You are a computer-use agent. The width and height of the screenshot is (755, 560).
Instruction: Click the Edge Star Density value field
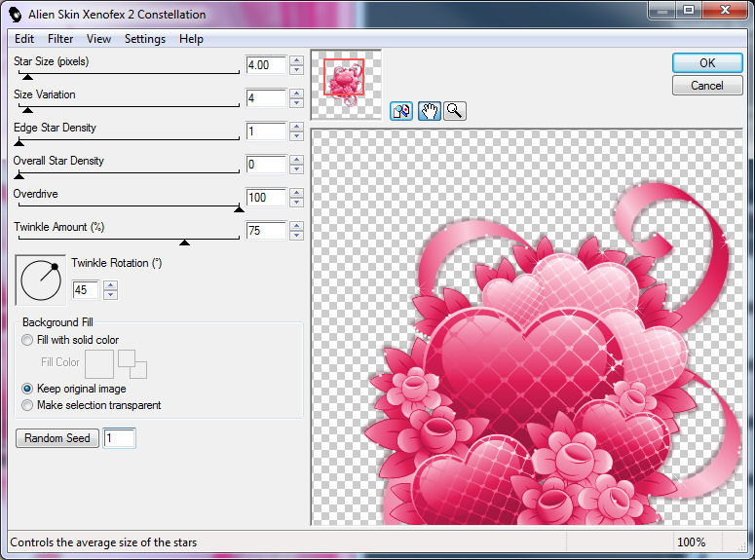pyautogui.click(x=266, y=131)
